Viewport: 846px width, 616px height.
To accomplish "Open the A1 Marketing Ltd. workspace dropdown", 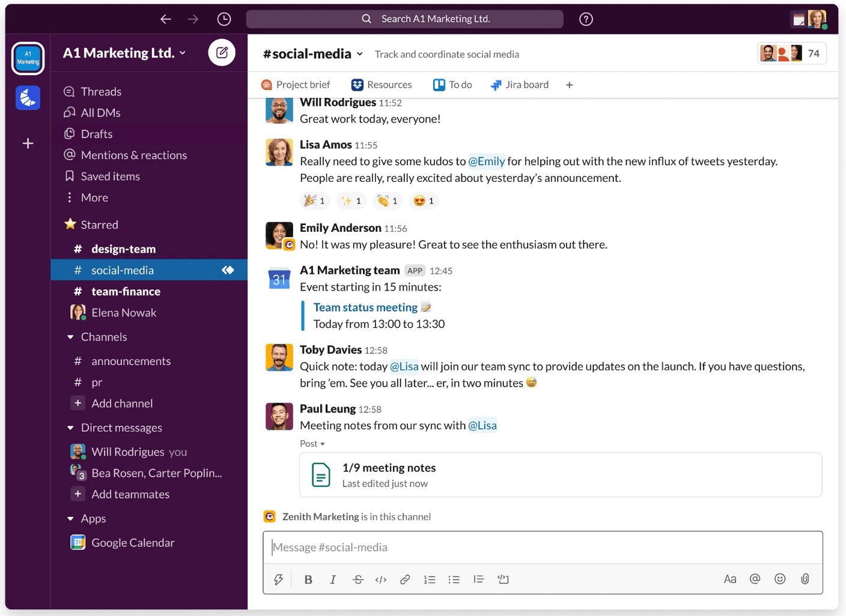I will 124,53.
